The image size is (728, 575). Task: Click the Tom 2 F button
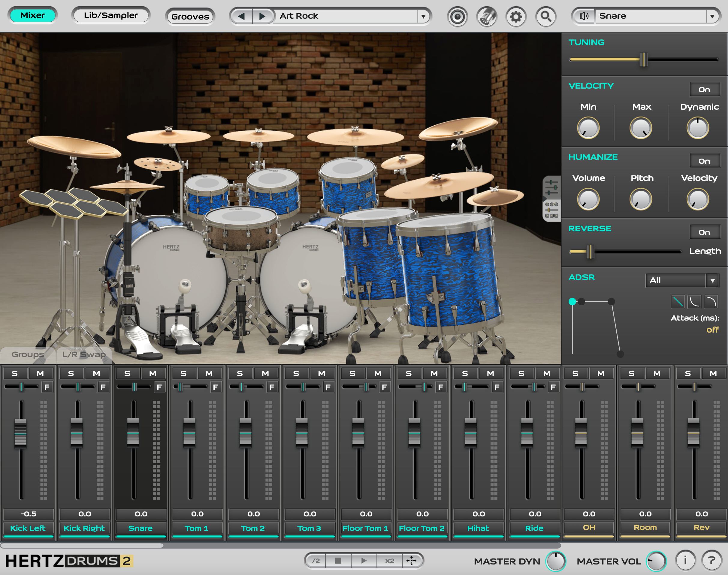tap(272, 387)
